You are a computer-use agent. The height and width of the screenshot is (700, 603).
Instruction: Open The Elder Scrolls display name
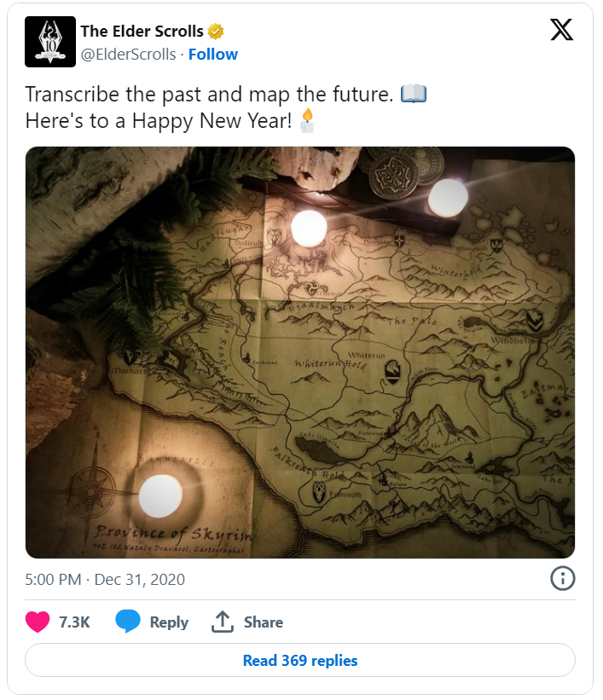pyautogui.click(x=142, y=32)
